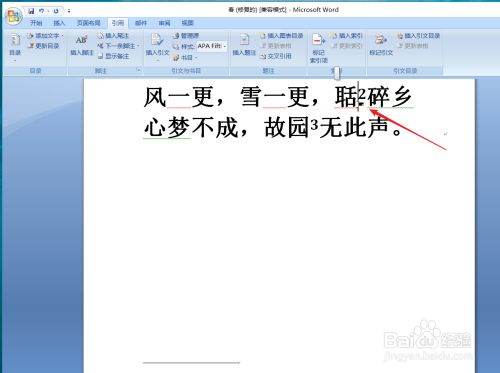Click 更新表格 under 插入引文目录

[x=413, y=46]
